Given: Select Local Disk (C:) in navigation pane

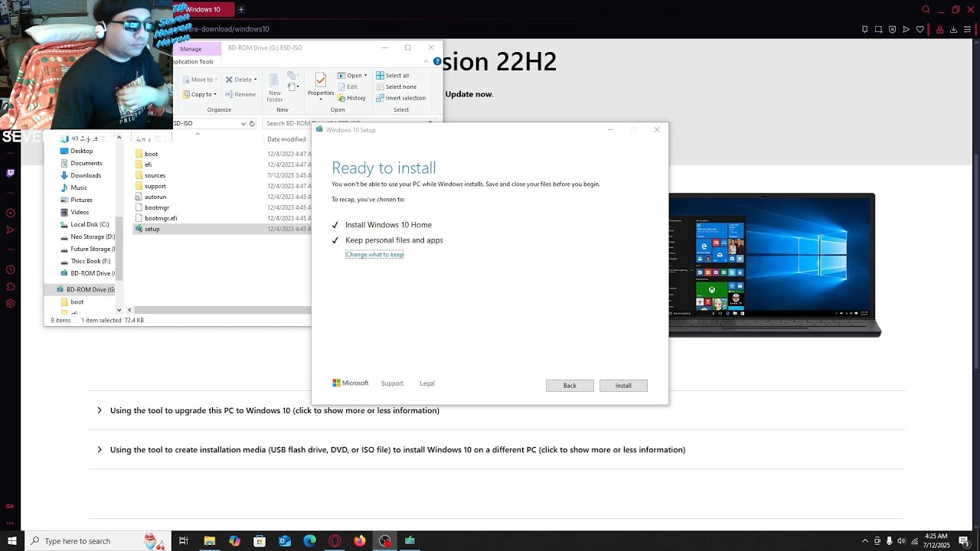Looking at the screenshot, I should click(x=90, y=224).
